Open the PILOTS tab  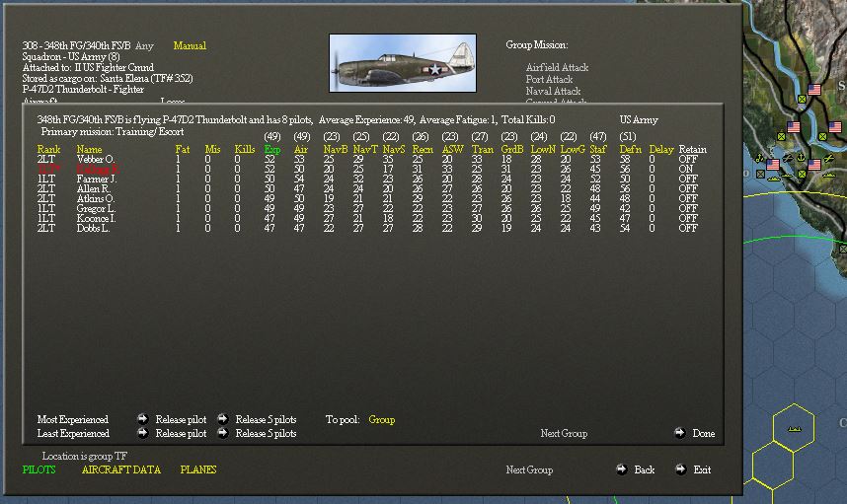tap(38, 469)
